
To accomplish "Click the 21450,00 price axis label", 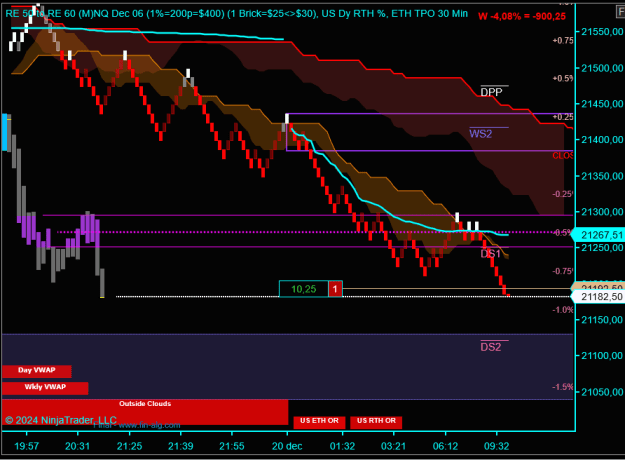I will point(602,104).
